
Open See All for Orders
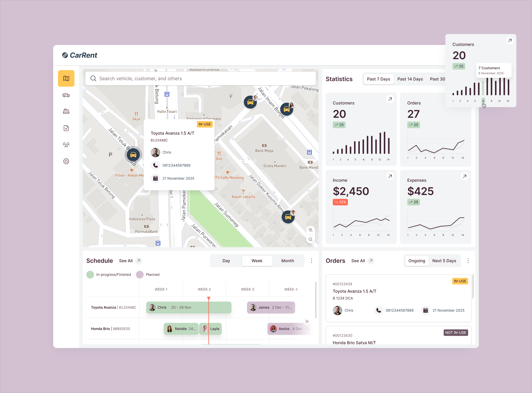click(358, 261)
